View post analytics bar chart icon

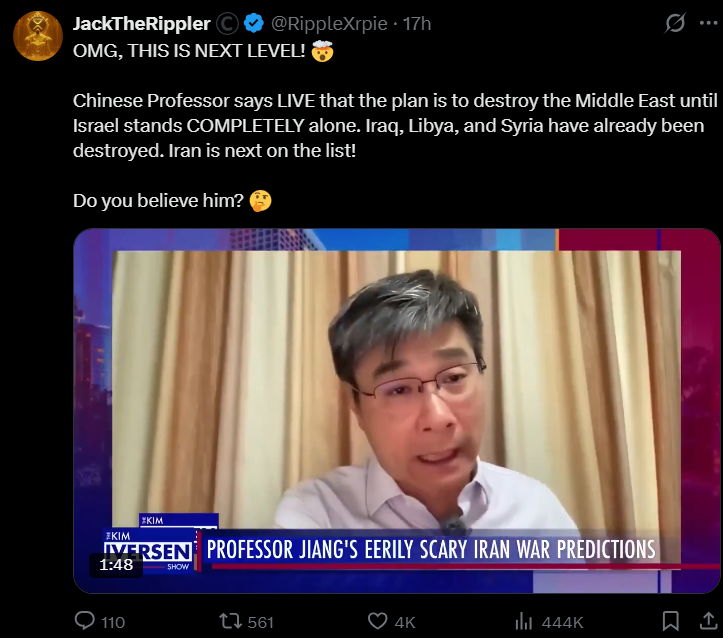pyautogui.click(x=524, y=621)
